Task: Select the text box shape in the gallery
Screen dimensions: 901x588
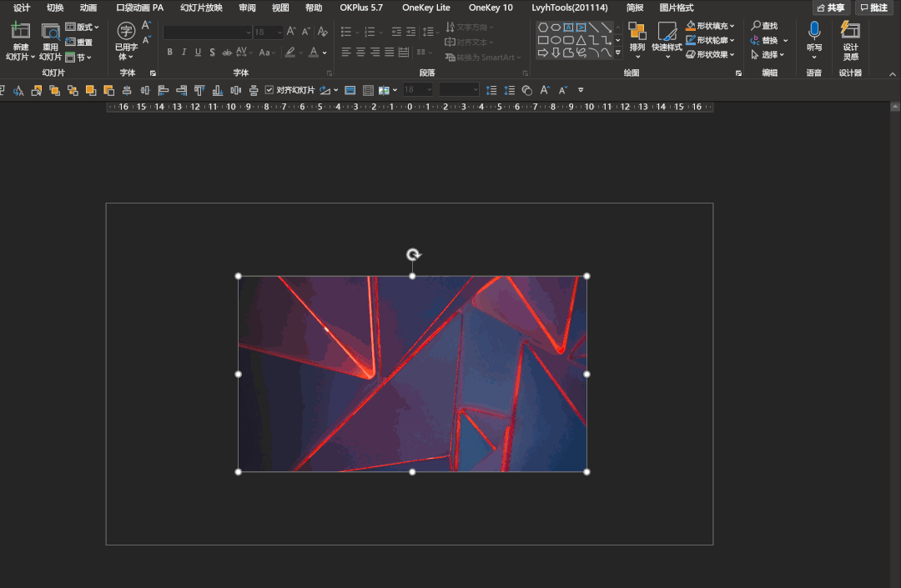Action: click(568, 27)
